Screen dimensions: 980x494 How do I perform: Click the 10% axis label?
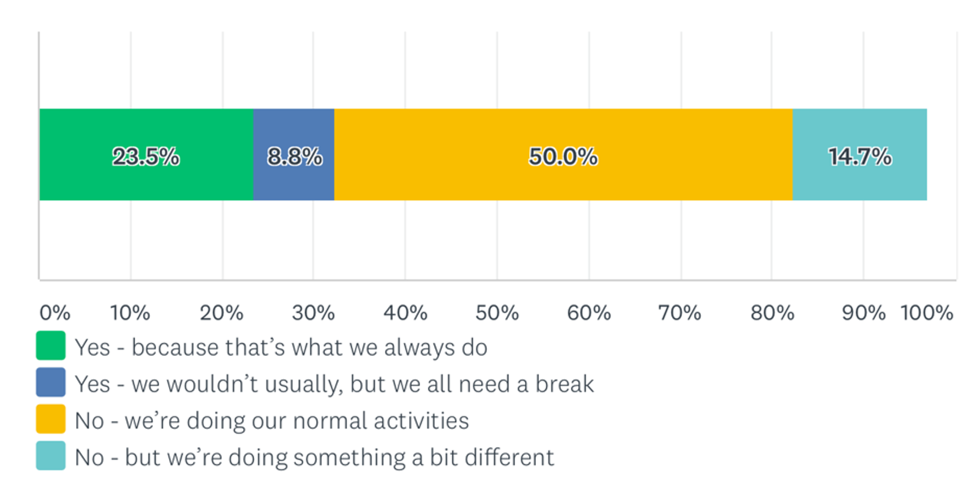[x=130, y=313]
